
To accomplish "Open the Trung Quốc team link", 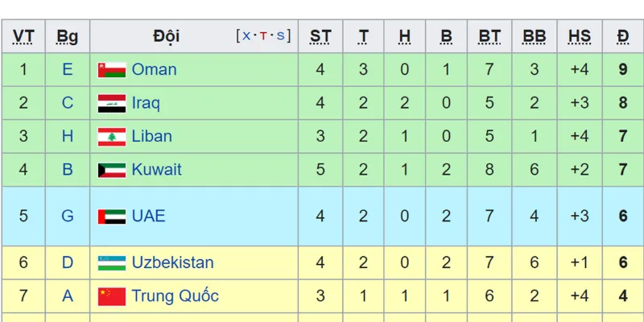I will [175, 296].
